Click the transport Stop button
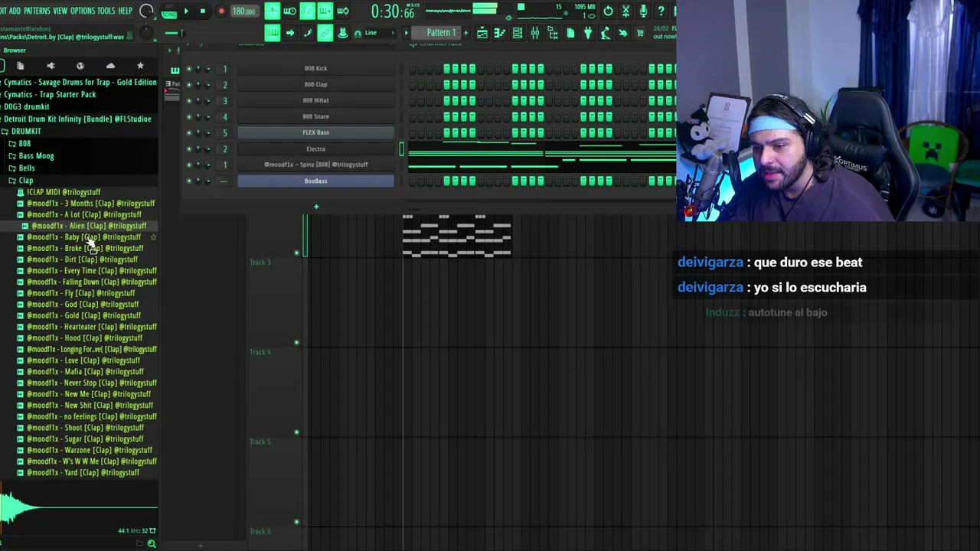 click(x=203, y=11)
